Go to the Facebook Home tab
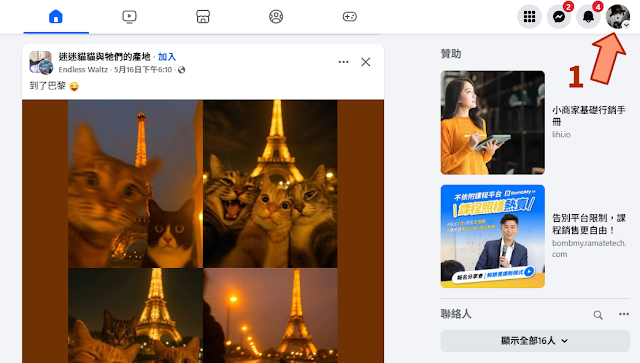Screen dimensions: 640x363 tap(56, 17)
